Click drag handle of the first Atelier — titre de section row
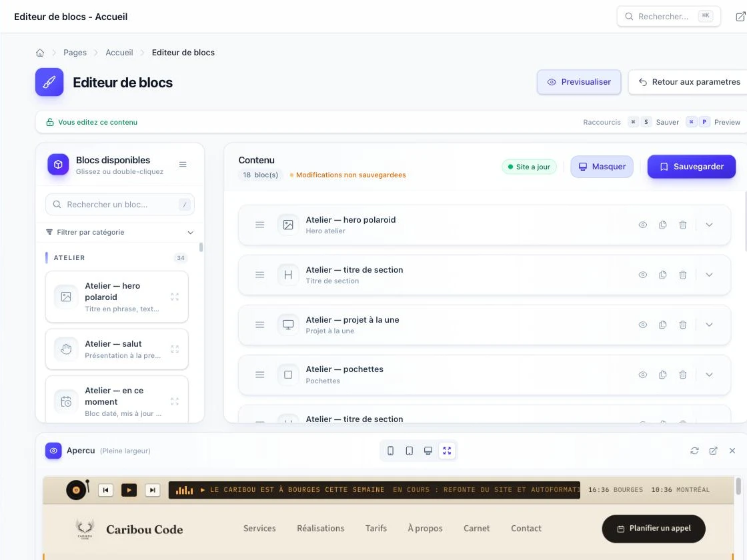 [x=259, y=275]
